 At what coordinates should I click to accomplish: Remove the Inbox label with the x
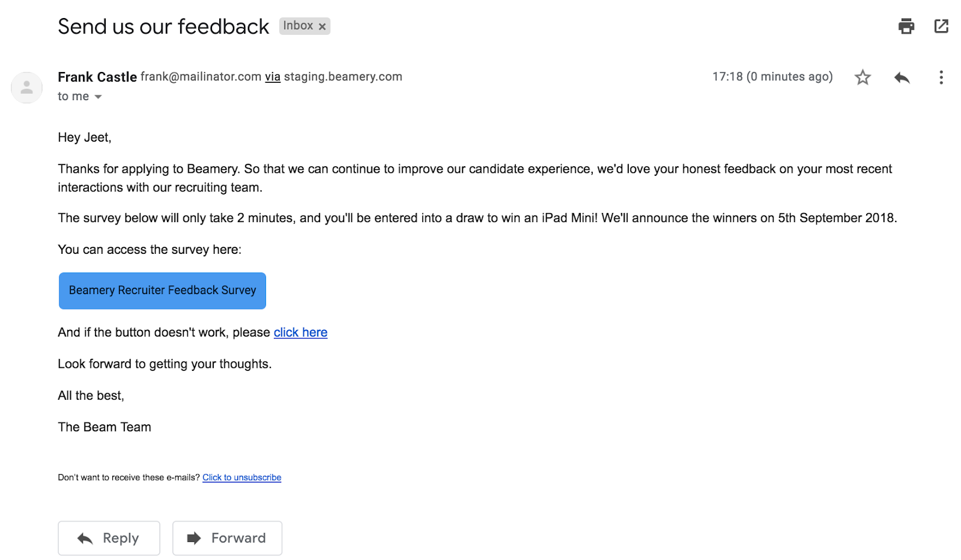click(322, 26)
